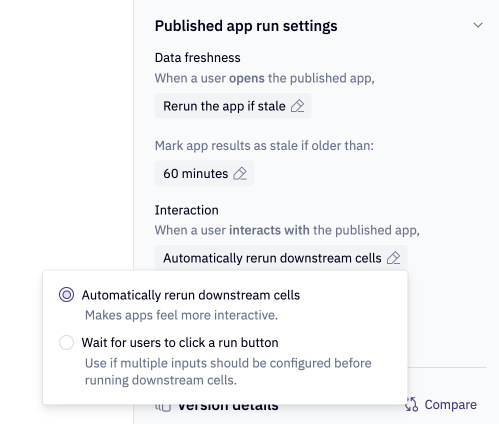499x424 pixels.
Task: Edit the 'Rerun the app if stale' setting
Action: pos(233,106)
